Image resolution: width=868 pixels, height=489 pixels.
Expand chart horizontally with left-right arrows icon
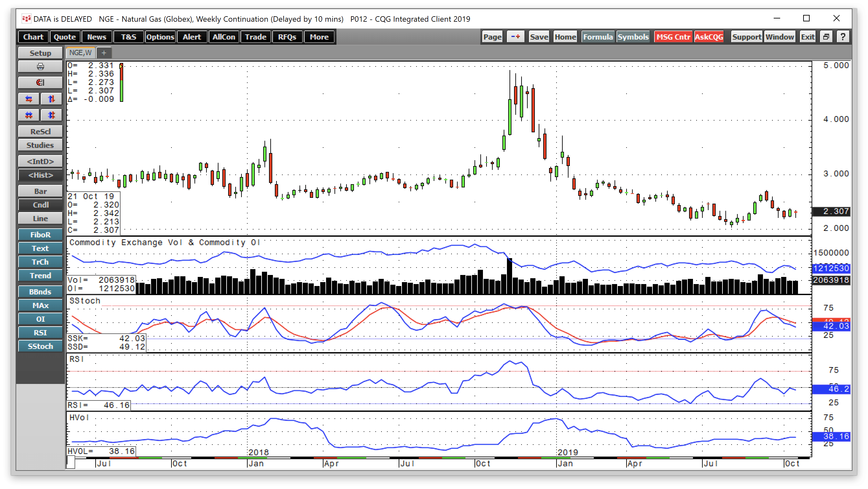tap(29, 99)
